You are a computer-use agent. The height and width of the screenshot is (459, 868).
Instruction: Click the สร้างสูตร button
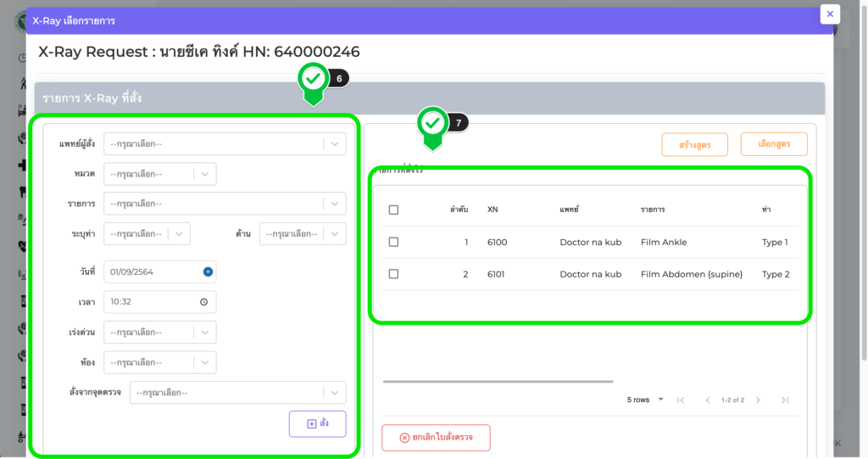[x=694, y=145]
